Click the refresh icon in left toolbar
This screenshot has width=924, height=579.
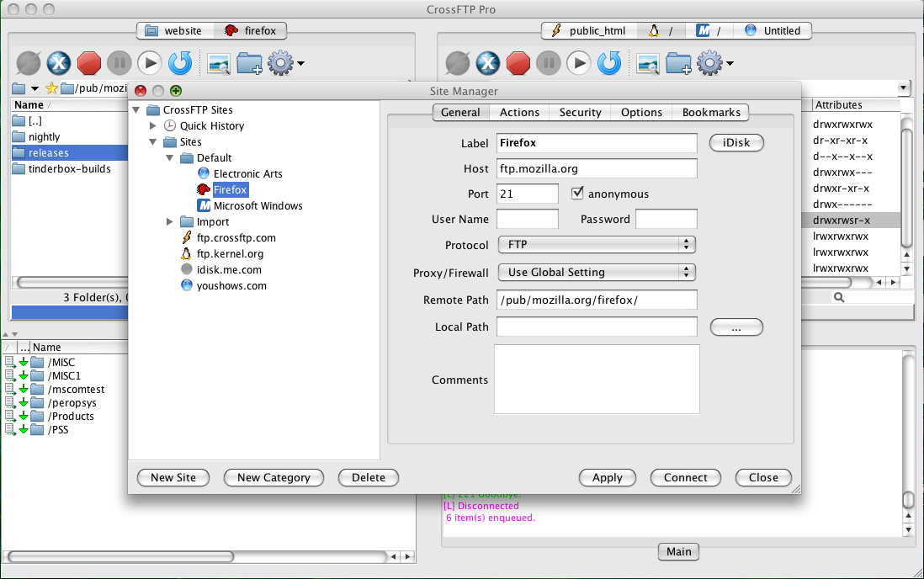tap(180, 62)
